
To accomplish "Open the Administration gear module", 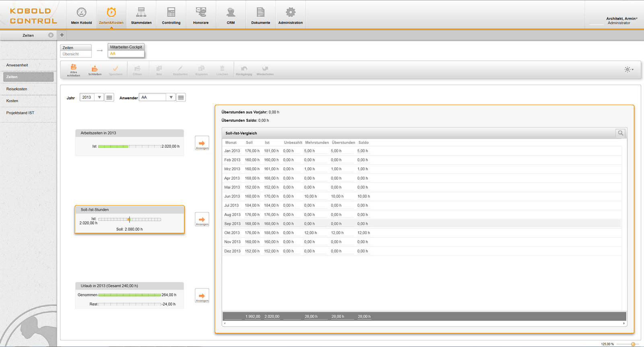I will click(290, 15).
